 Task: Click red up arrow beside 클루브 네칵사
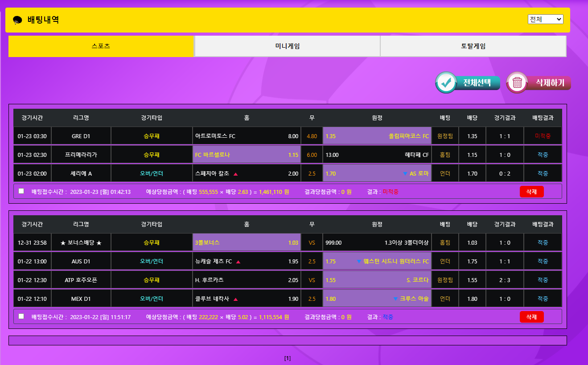pyautogui.click(x=235, y=299)
